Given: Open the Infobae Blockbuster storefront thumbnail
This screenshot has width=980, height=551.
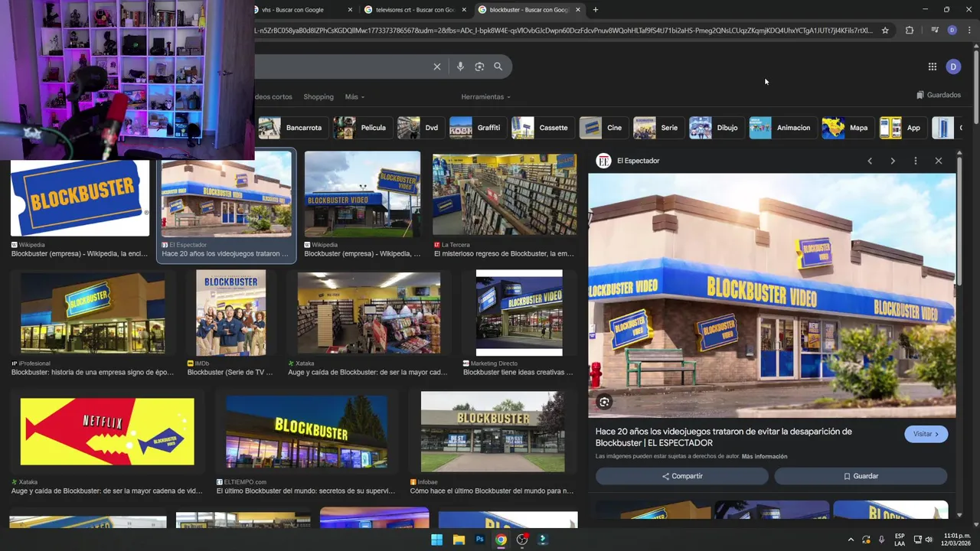Looking at the screenshot, I should (493, 432).
